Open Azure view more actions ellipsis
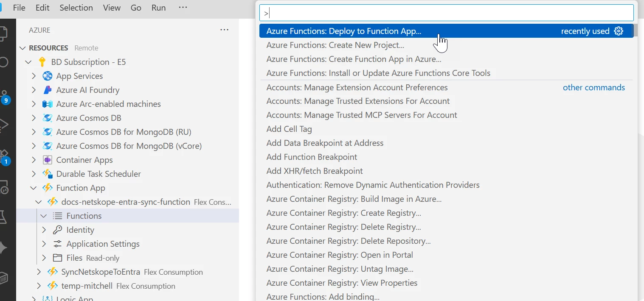This screenshot has width=644, height=301. click(x=225, y=30)
